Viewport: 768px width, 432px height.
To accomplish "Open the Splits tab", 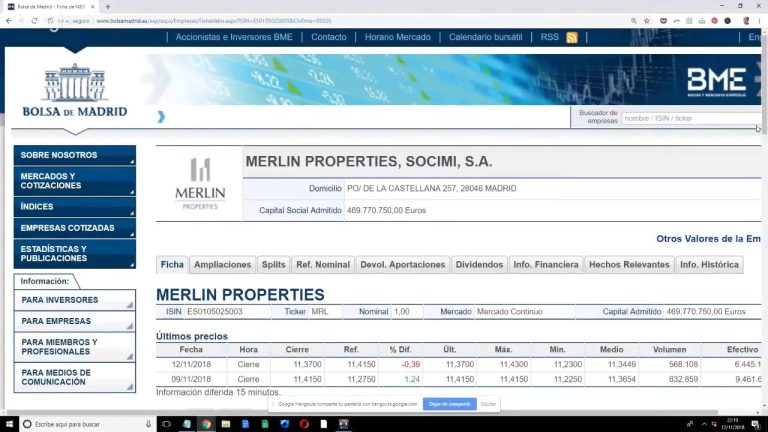I will (x=273, y=264).
